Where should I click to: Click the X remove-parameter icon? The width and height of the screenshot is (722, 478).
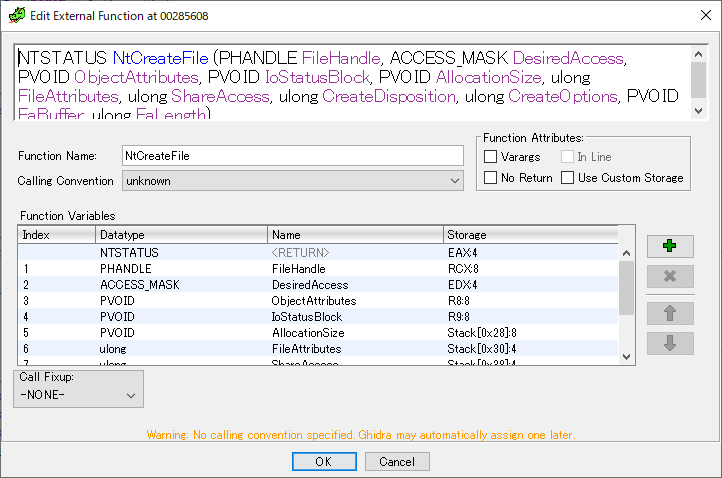(x=670, y=276)
